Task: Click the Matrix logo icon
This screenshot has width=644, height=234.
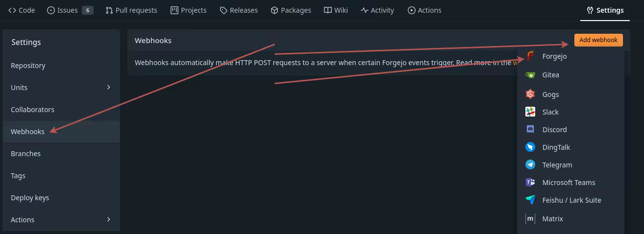Action: (530, 219)
